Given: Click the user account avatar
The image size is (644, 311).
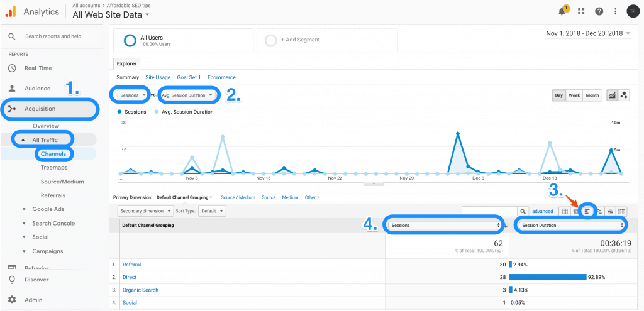Looking at the screenshot, I should coord(633,11).
